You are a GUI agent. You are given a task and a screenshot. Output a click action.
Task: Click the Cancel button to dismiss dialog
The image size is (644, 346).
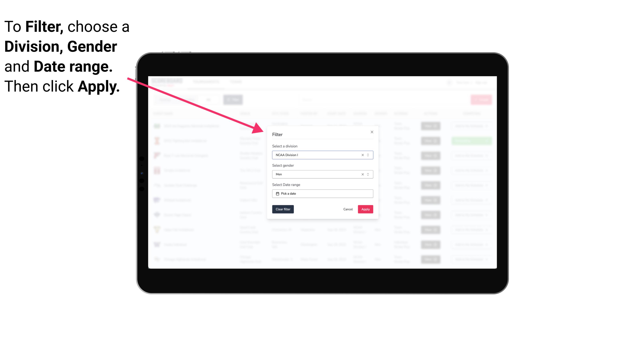click(348, 209)
